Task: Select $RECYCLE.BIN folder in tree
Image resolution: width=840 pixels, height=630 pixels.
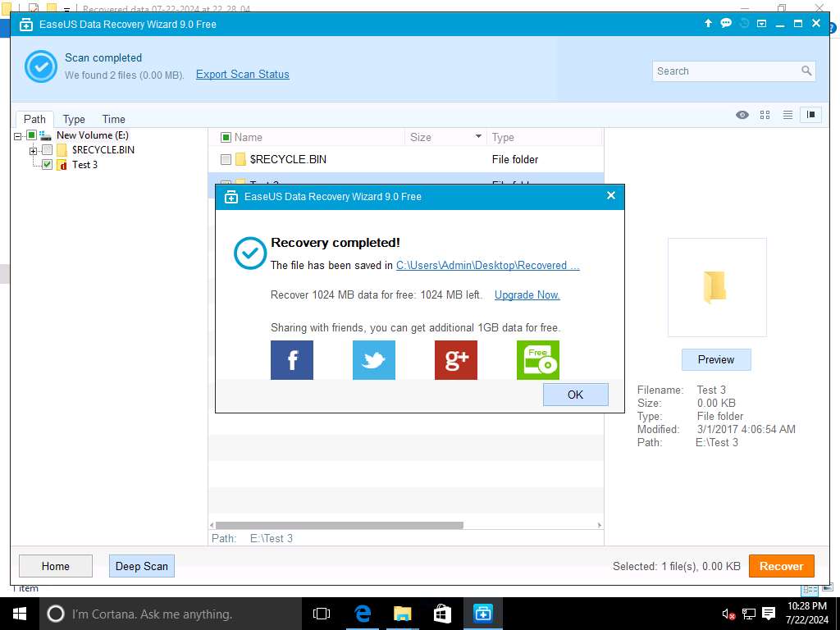Action: [103, 150]
